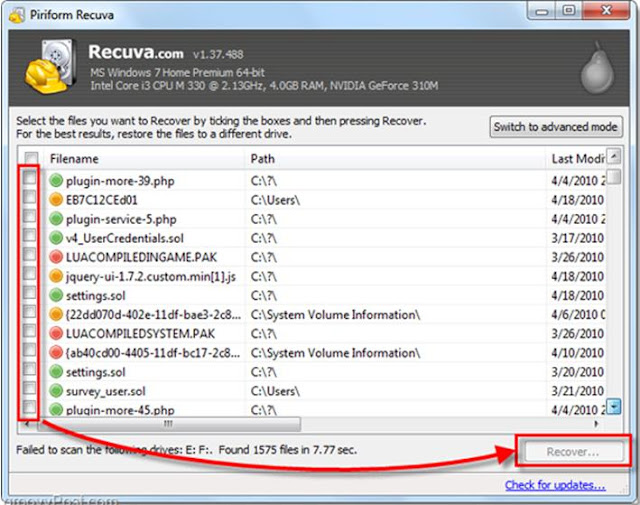
Task: Tick the checkbox for plugin-service-5.php
Action: point(29,216)
